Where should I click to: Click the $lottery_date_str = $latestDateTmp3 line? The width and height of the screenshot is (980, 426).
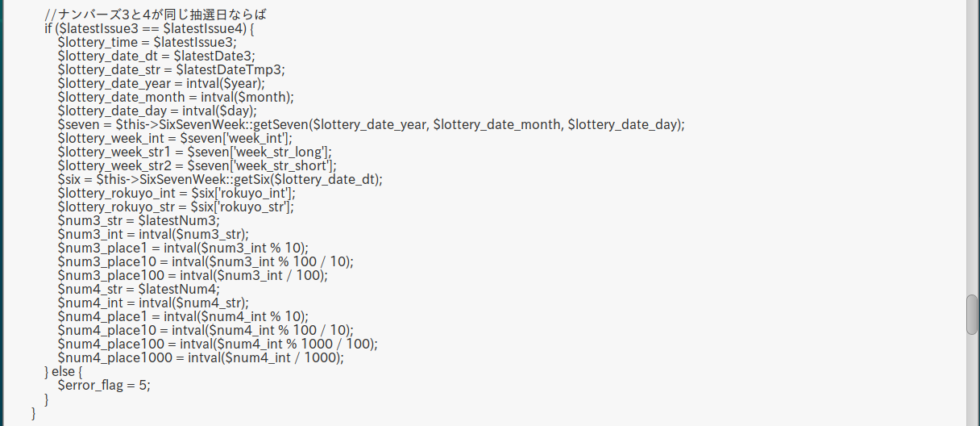(x=171, y=69)
